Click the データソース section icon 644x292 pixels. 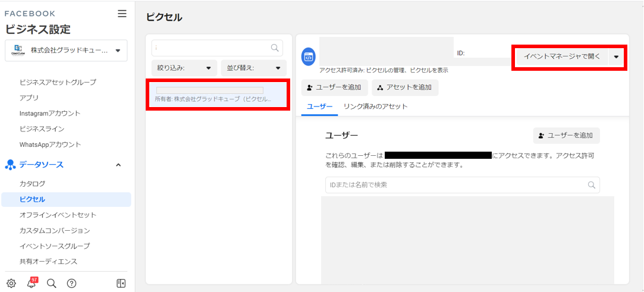click(10, 165)
